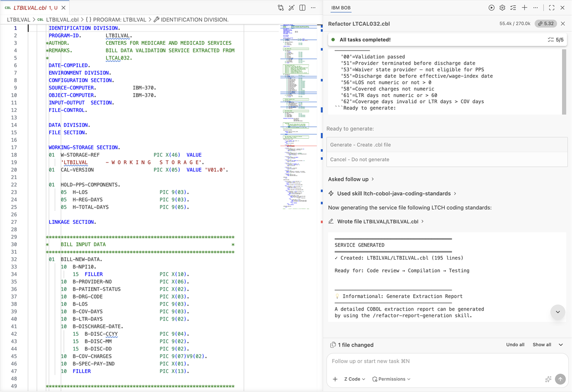572x392 pixels.
Task: Close the IBM BOB panel
Action: click(x=562, y=8)
